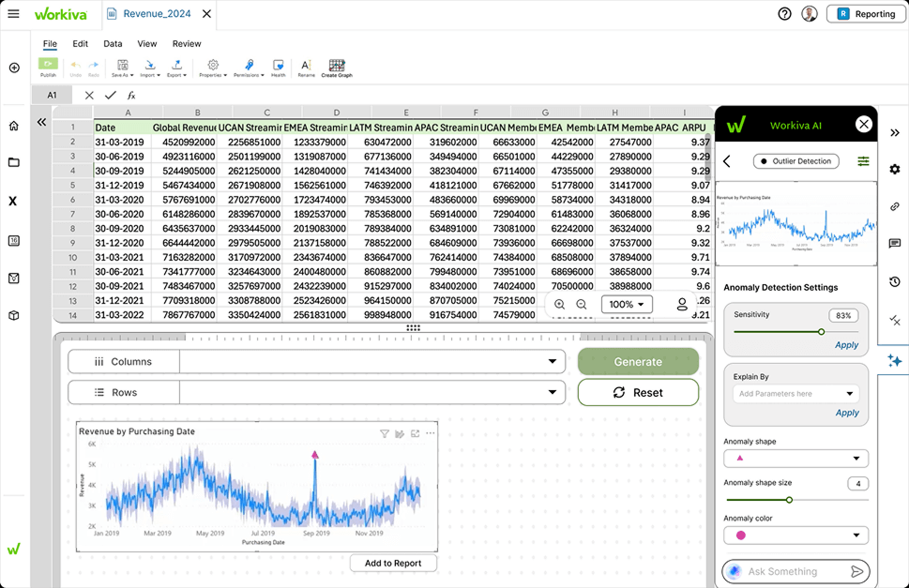Click the Undo arrow icon
This screenshot has height=588, width=909.
tap(75, 67)
